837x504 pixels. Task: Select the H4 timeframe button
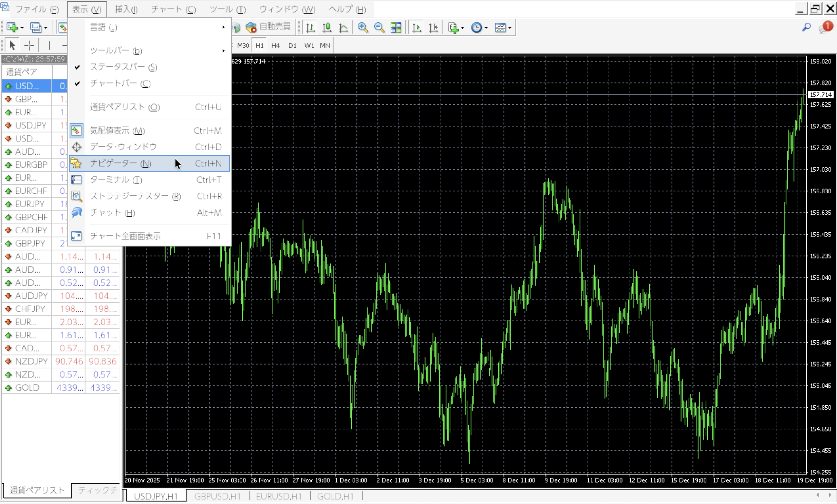pyautogui.click(x=276, y=45)
